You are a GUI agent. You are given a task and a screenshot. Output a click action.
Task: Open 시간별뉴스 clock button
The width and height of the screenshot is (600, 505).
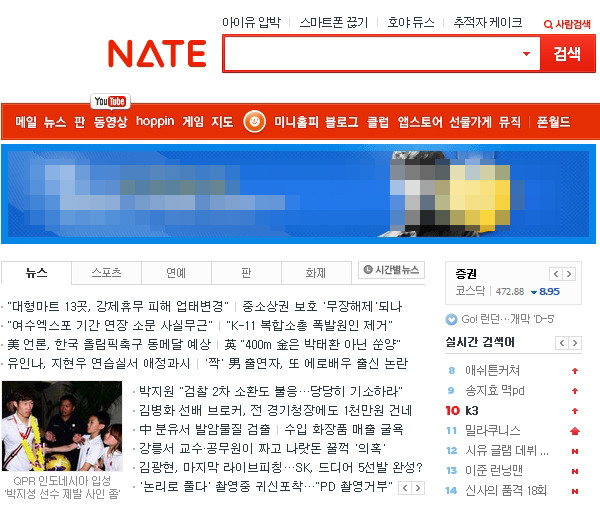tap(391, 270)
